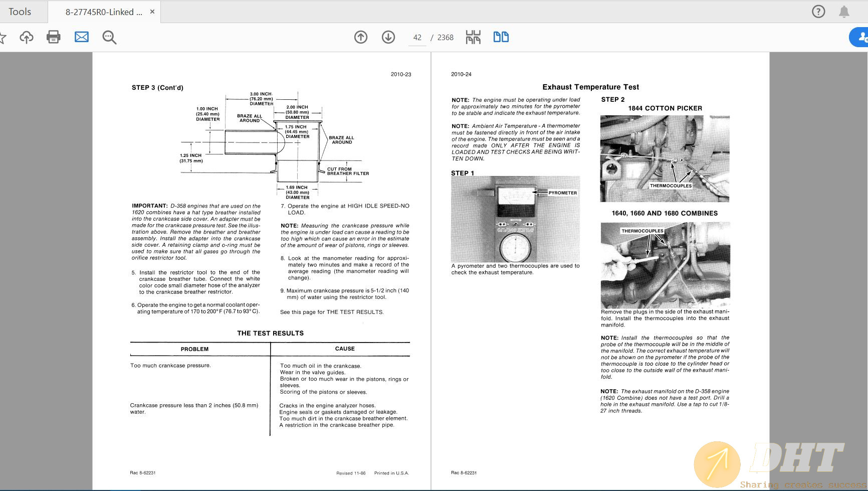The width and height of the screenshot is (868, 491).
Task: Switch to the Tools tab
Action: pyautogui.click(x=20, y=12)
